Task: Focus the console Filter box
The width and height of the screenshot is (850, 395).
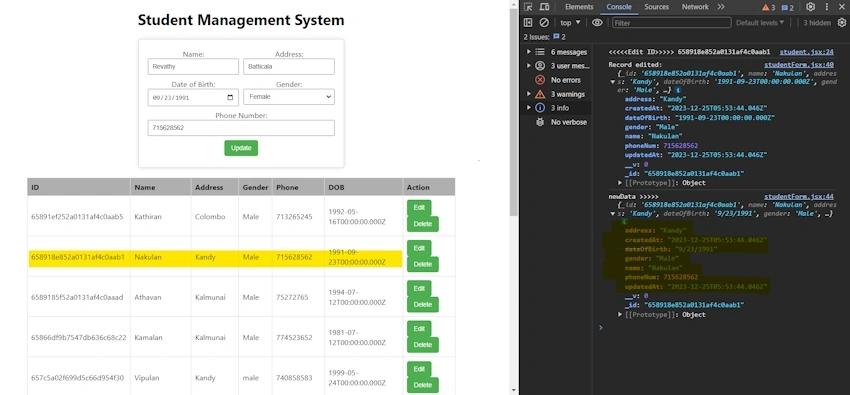Action: click(671, 23)
